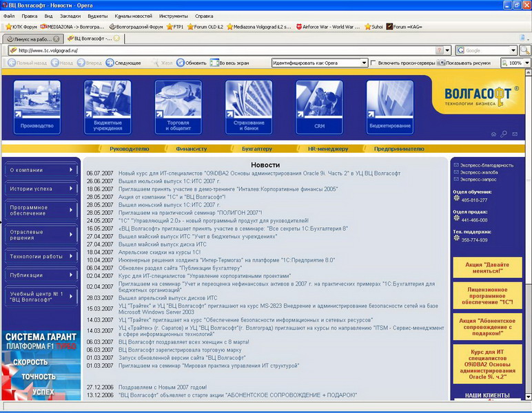This screenshot has width=532, height=413.
Task: Click the Вперед toolbar button
Action: (x=89, y=63)
